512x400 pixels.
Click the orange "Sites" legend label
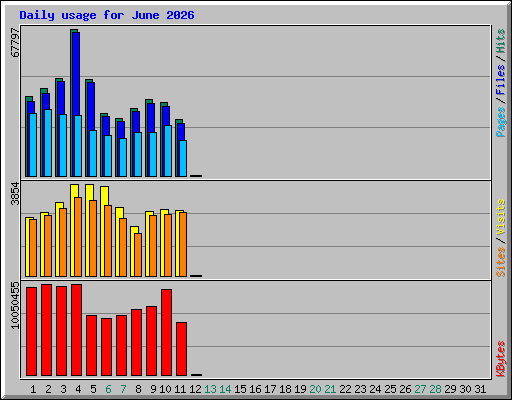(x=500, y=262)
